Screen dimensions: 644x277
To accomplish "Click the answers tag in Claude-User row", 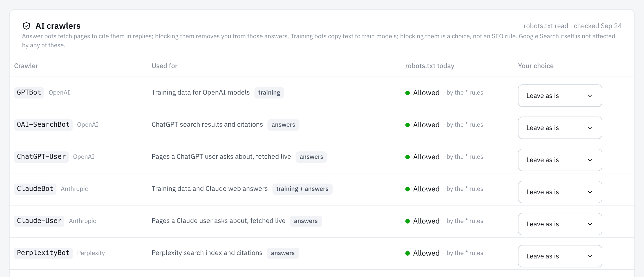I will coord(306,221).
